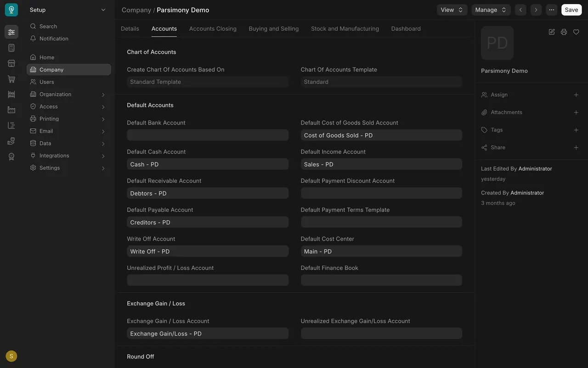This screenshot has width=588, height=368.
Task: Click the Default Cost Center field
Action: pos(381,251)
